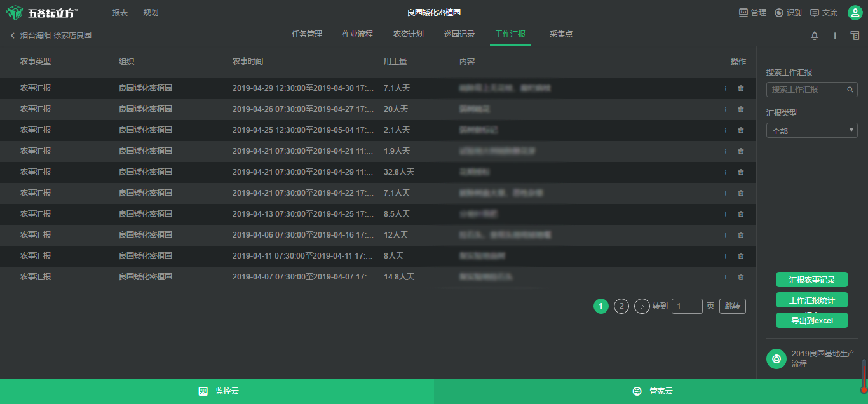Click the 管理 management icon

752,12
